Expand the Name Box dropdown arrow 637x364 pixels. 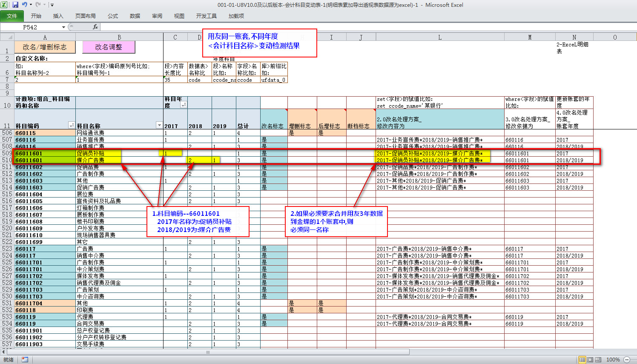[x=63, y=27]
